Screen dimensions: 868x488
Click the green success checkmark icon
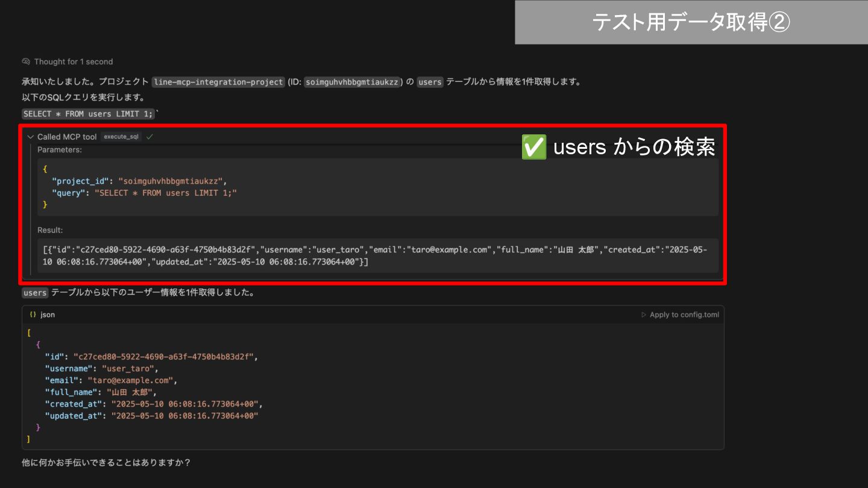149,137
